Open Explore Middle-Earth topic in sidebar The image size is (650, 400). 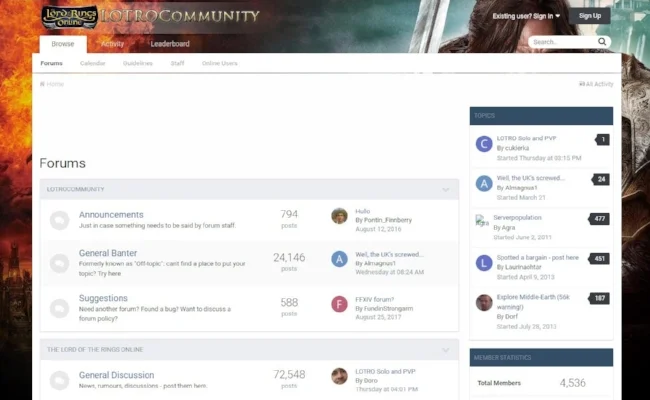coord(533,302)
